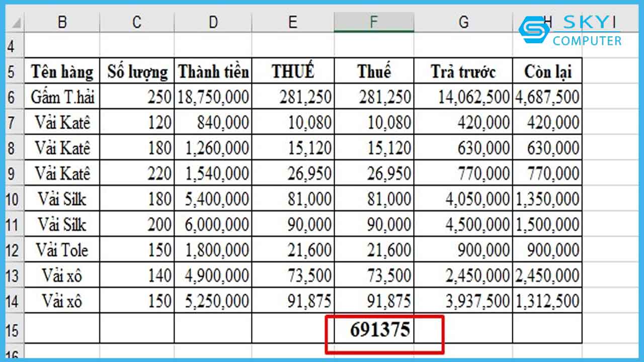The width and height of the screenshot is (644, 362).
Task: Select row 14 header
Action: 14,301
